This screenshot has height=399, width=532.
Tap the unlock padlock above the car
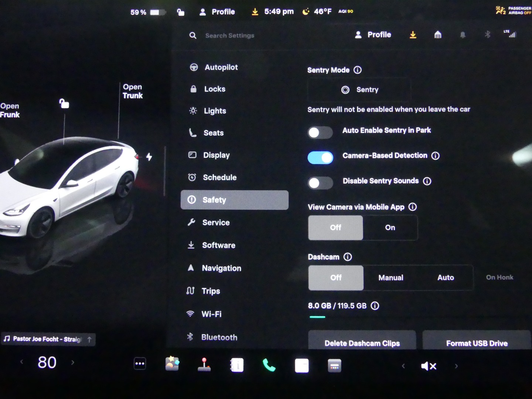(64, 104)
